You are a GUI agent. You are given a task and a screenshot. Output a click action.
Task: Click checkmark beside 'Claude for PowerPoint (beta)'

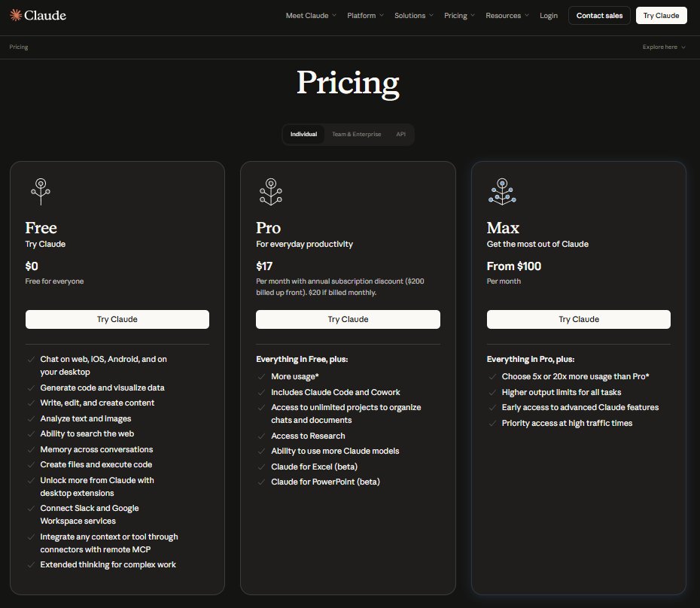[262, 482]
